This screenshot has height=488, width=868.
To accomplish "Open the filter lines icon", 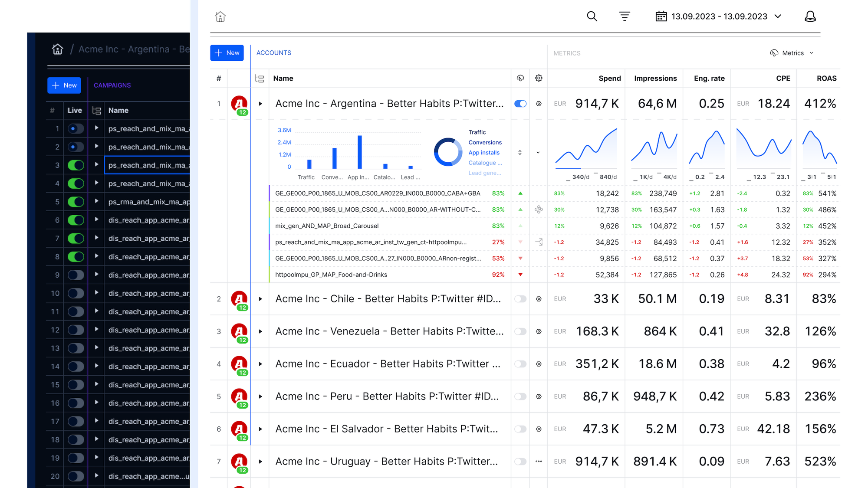I will click(625, 16).
